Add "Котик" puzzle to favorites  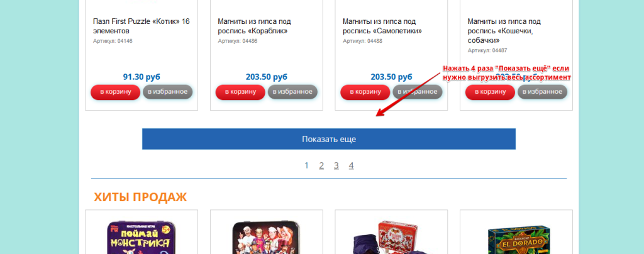pos(167,92)
